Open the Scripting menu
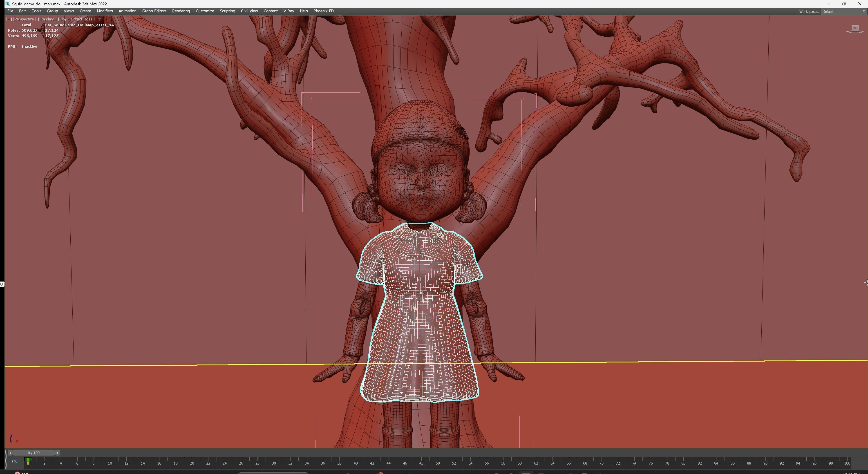Viewport: 868px width, 474px height. click(227, 11)
